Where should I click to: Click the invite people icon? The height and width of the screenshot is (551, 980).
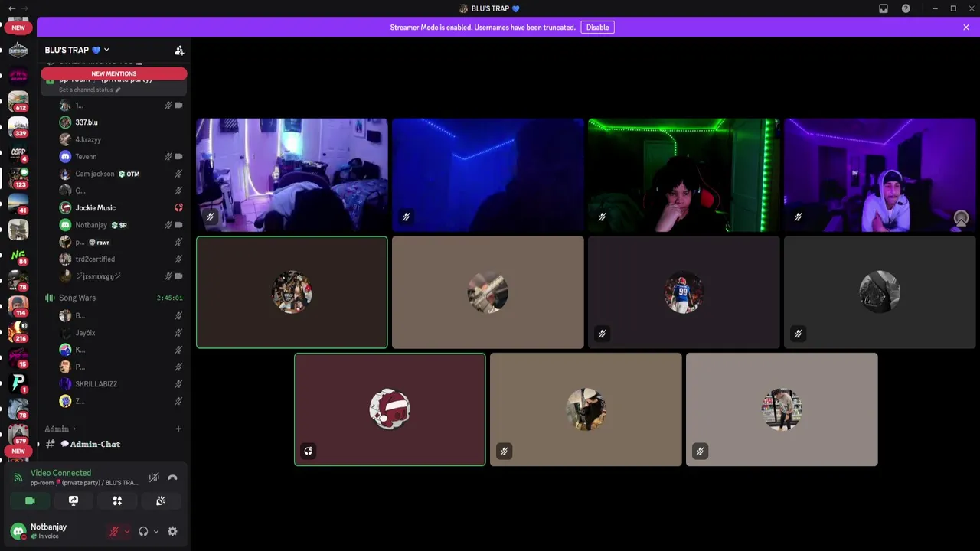(x=179, y=51)
